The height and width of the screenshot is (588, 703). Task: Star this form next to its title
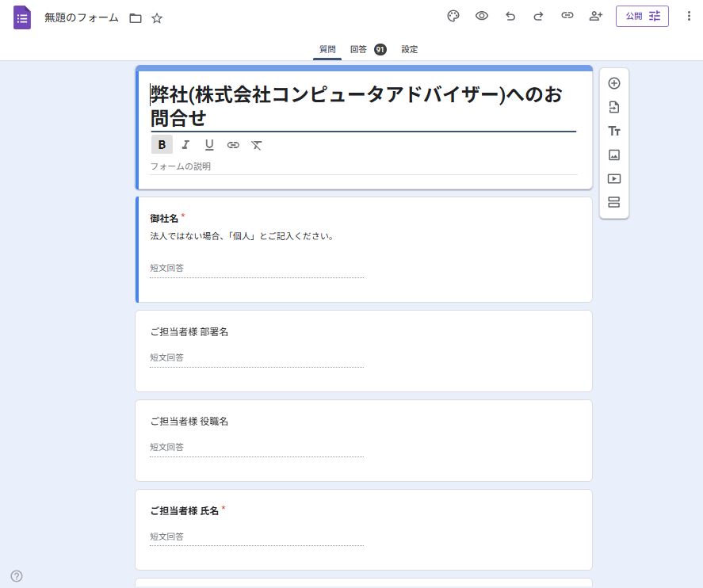tap(158, 17)
